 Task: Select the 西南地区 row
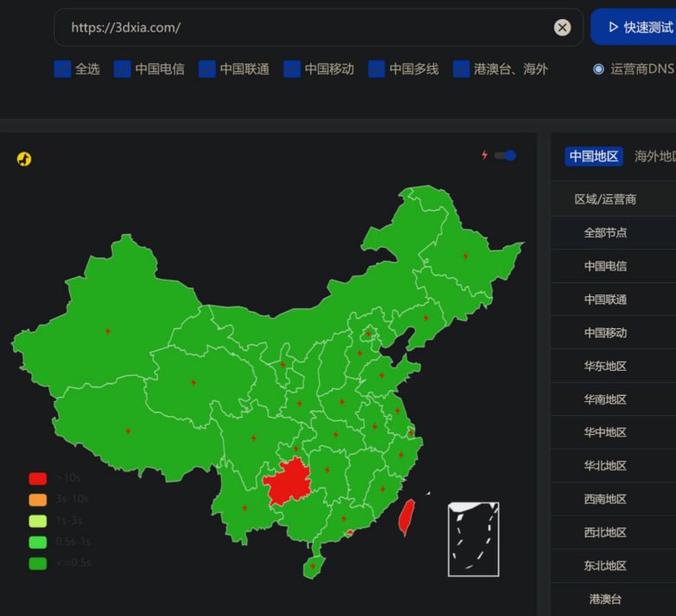point(613,499)
